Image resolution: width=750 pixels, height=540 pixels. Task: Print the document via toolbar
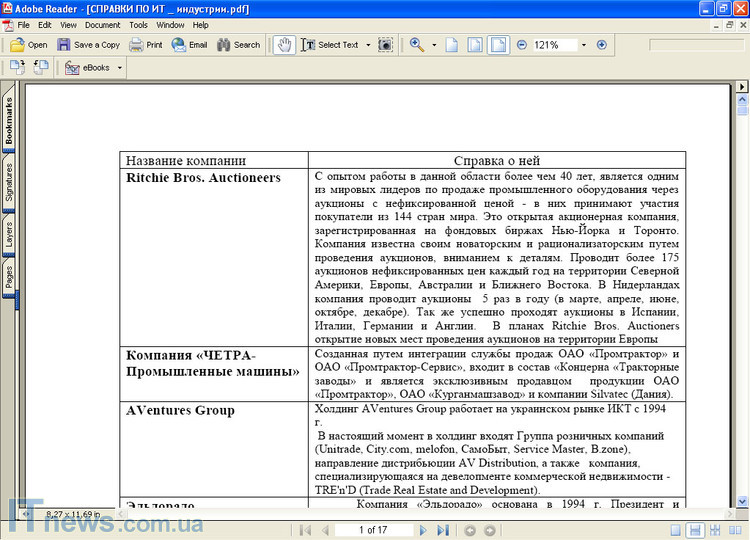tap(146, 45)
